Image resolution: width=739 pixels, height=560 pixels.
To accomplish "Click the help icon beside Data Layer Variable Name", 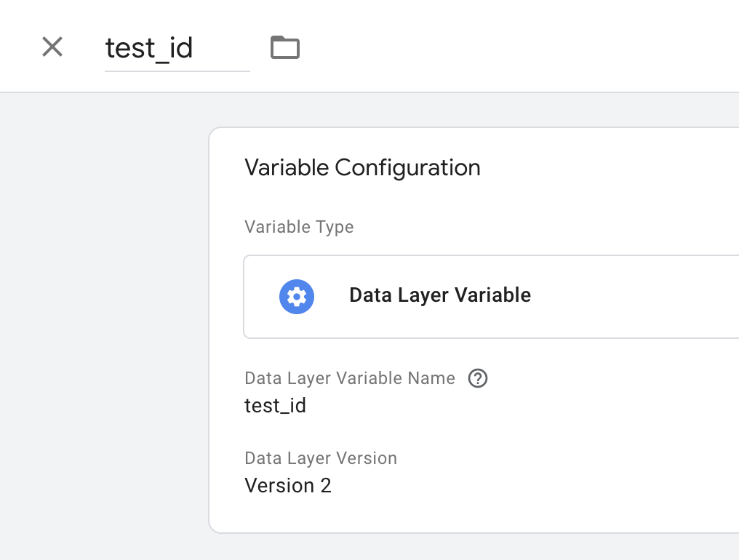I will pos(478,378).
